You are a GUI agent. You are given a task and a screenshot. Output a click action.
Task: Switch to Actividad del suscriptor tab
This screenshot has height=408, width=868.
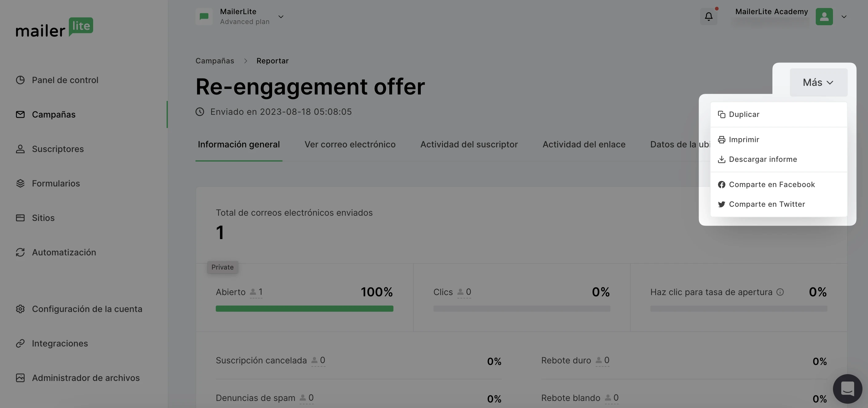[x=469, y=144]
